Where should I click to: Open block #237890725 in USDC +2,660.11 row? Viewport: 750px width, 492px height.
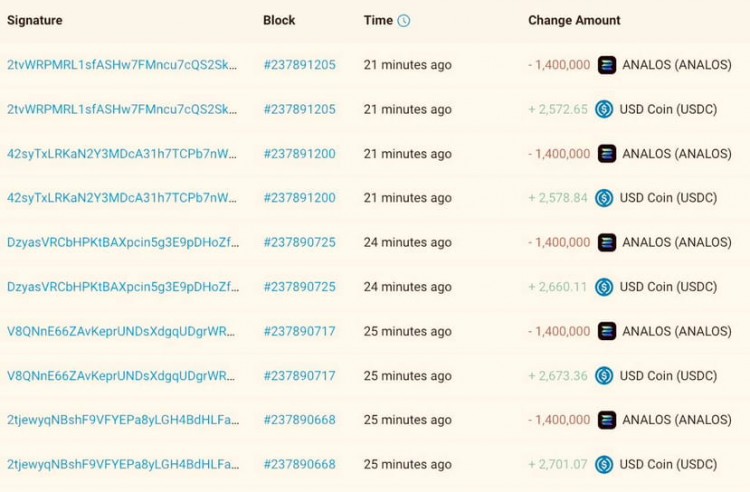[x=300, y=287]
